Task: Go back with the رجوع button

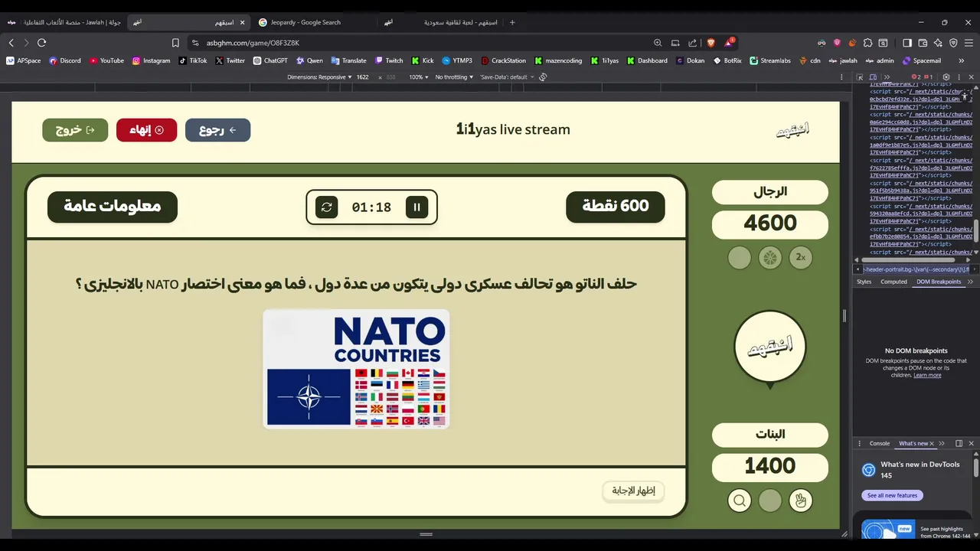Action: (217, 130)
